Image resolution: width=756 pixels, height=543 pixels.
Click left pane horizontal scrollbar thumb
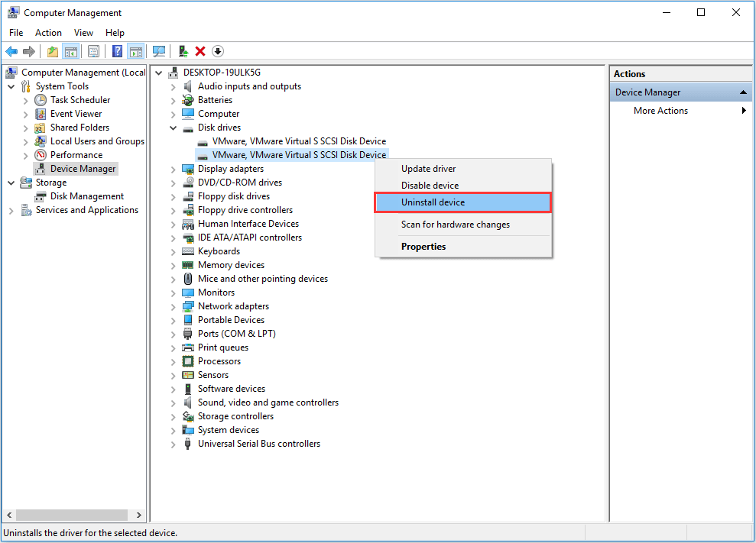coord(72,515)
